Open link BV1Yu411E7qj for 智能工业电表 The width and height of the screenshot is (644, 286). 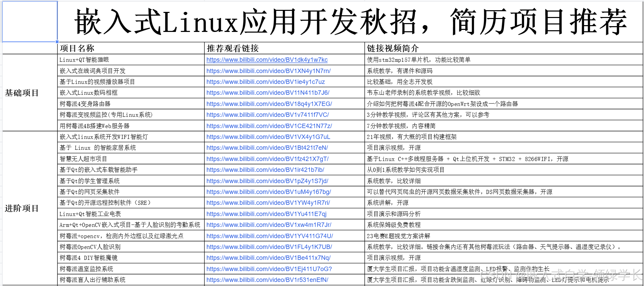[266, 214]
